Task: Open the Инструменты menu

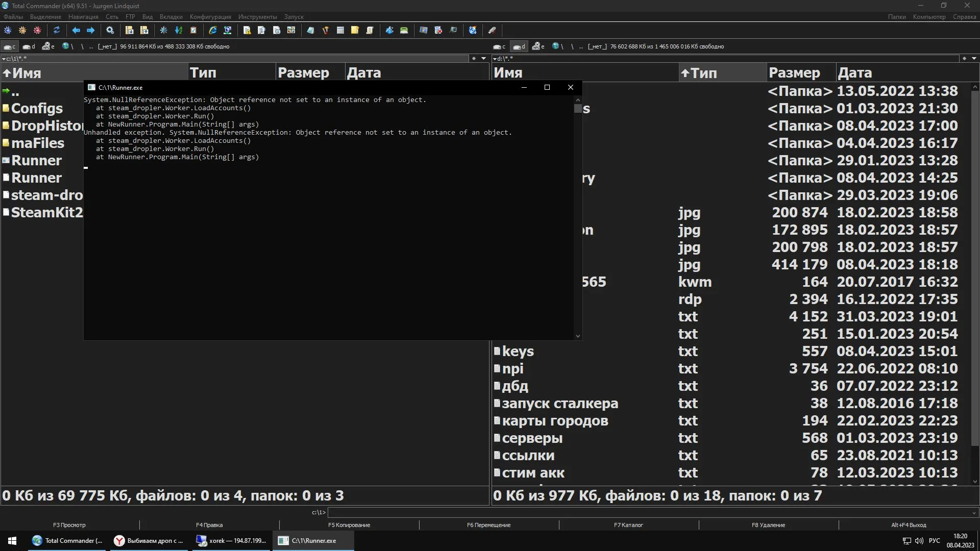Action: (258, 17)
